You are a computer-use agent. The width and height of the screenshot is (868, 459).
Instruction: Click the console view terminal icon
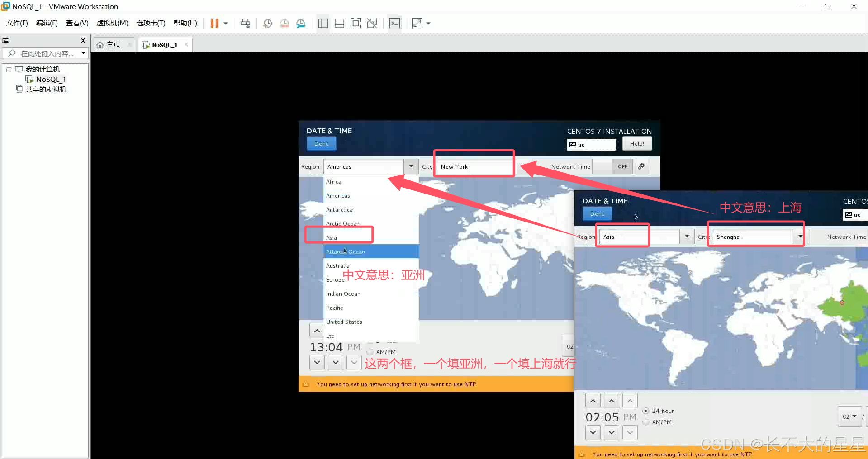[x=394, y=24]
